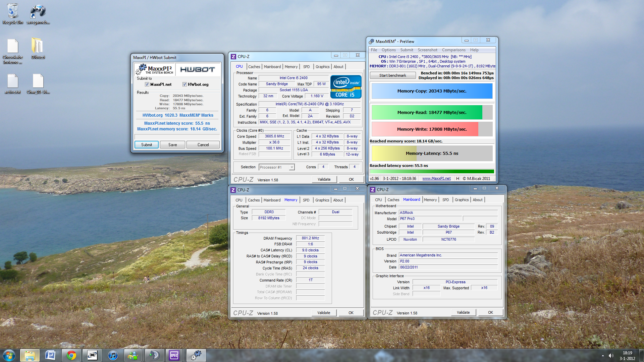The height and width of the screenshot is (362, 644).
Task: Click the MaxxPI² logo in submit window
Action: point(155,69)
